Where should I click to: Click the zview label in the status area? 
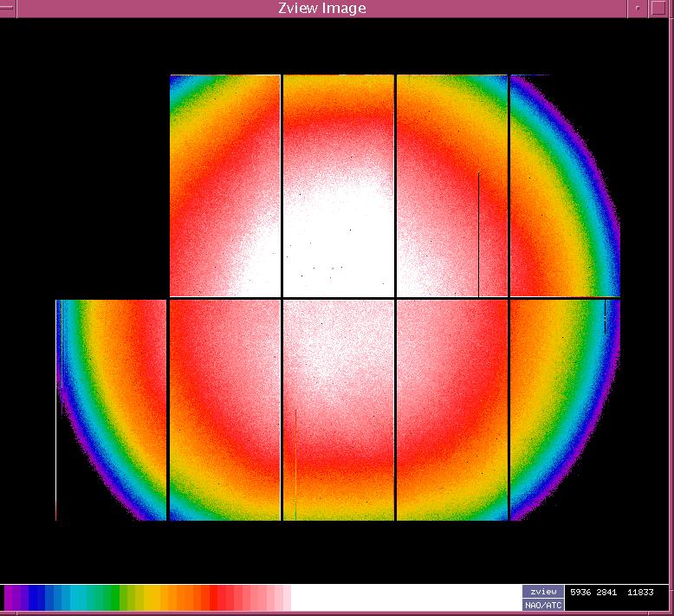pos(542,591)
